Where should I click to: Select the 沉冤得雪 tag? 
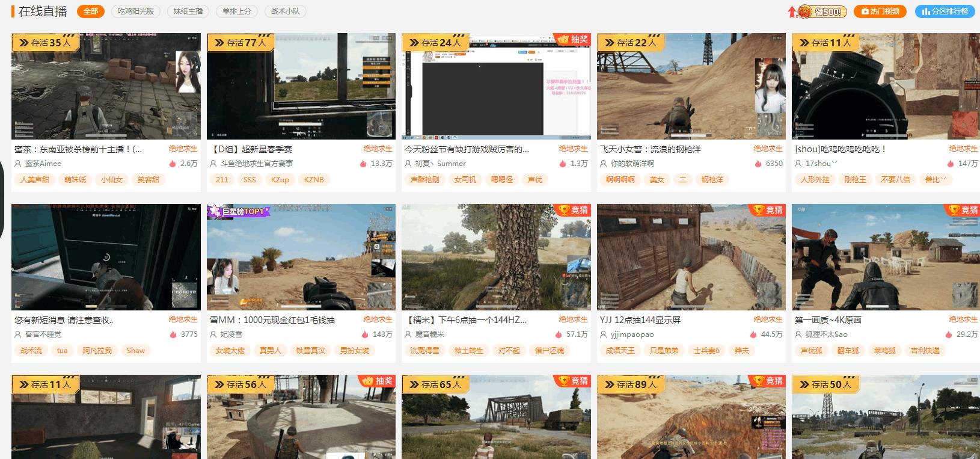point(425,351)
